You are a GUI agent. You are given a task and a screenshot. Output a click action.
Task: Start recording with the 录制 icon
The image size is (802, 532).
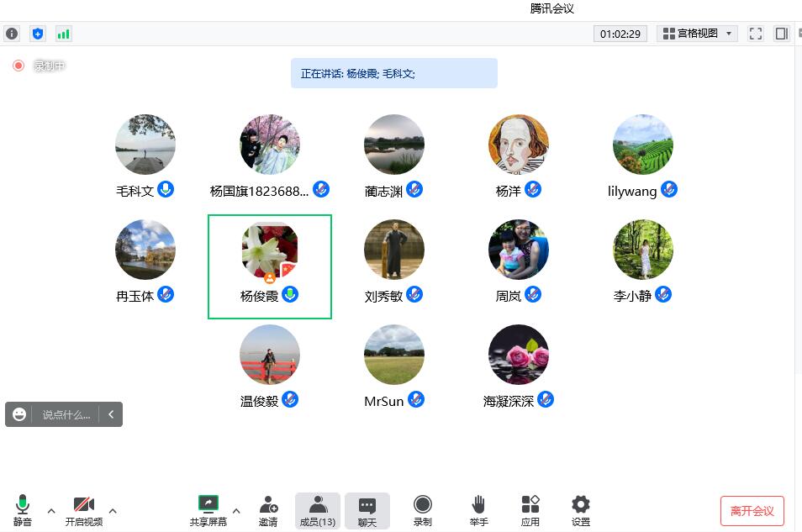point(422,504)
